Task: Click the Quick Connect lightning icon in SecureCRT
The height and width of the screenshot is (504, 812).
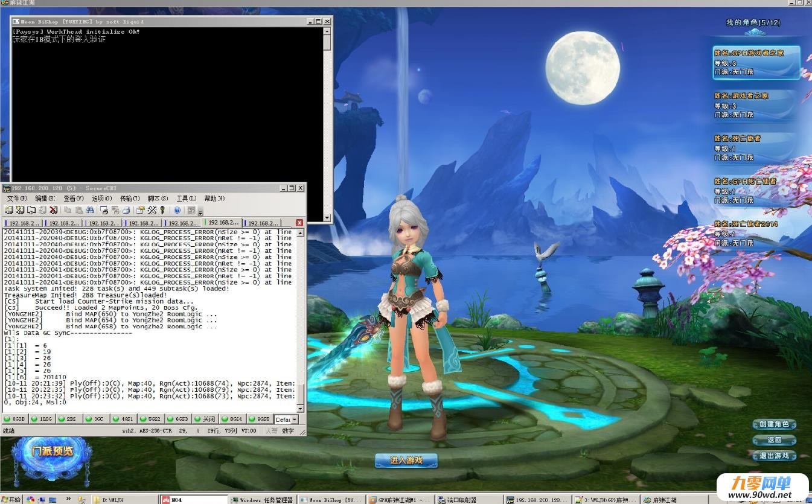Action: 20,210
